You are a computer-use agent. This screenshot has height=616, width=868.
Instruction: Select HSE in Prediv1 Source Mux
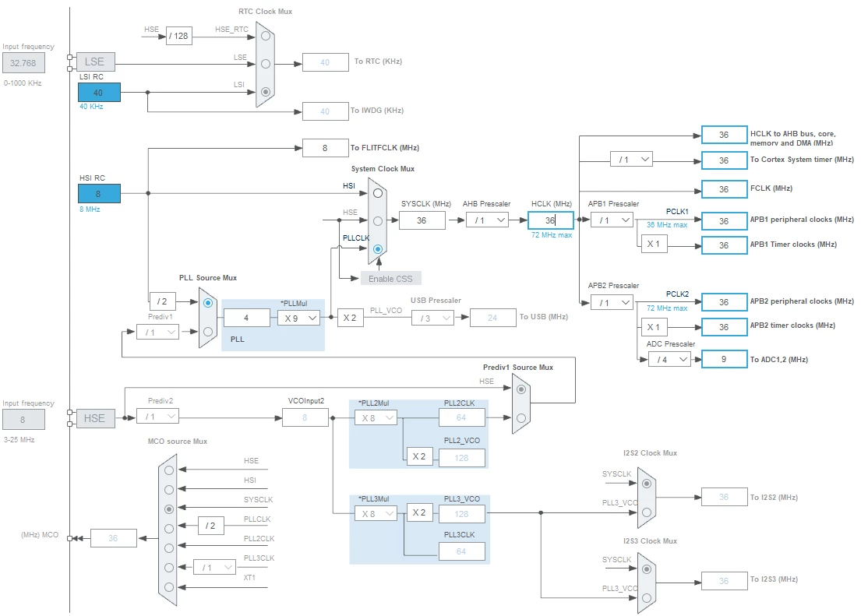521,389
